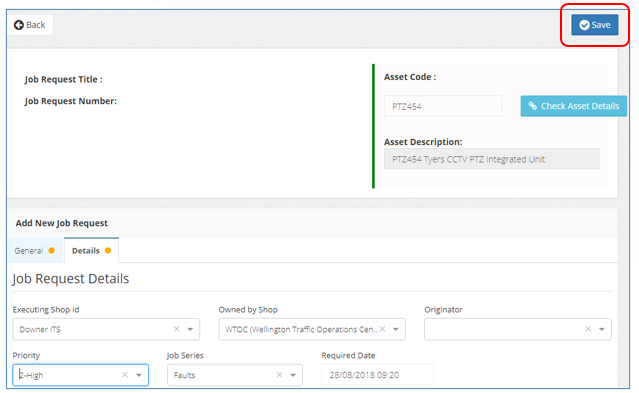The image size is (639, 393).
Task: Expand the Job Series dropdown
Action: click(293, 375)
